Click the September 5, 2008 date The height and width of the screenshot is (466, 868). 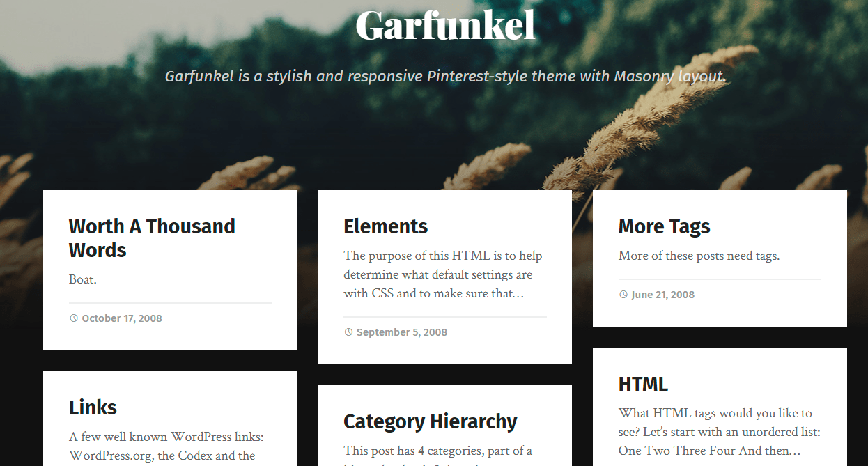pyautogui.click(x=402, y=332)
